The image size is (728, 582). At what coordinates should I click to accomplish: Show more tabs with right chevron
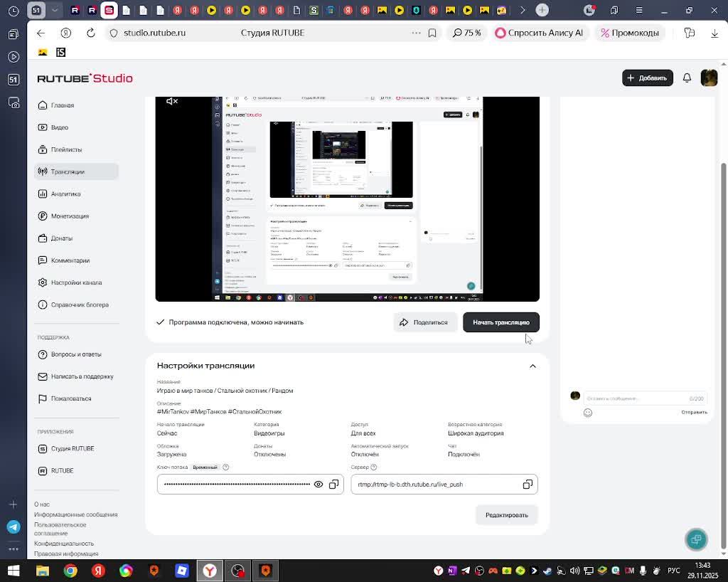tap(523, 10)
